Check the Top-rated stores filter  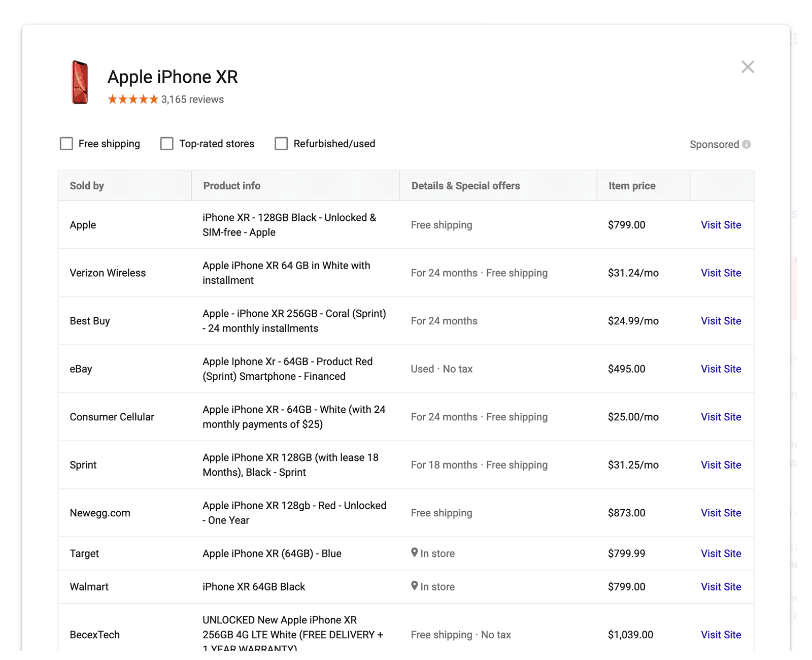pyautogui.click(x=167, y=144)
